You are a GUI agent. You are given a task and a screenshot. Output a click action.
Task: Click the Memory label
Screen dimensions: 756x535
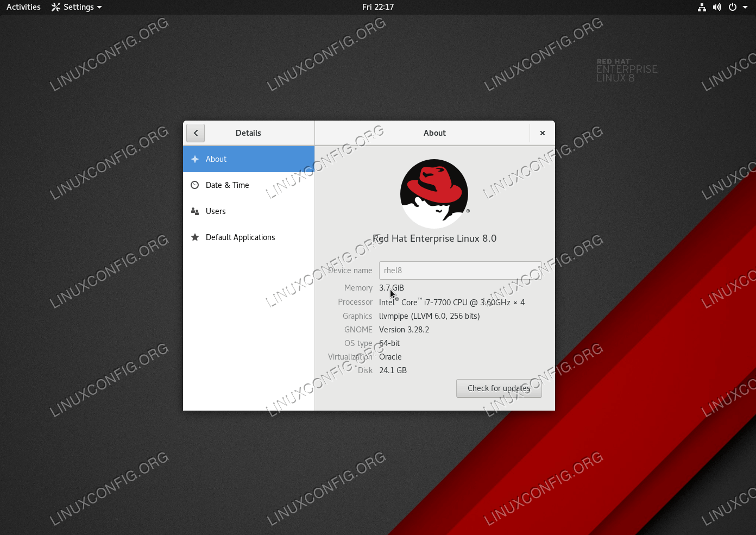358,288
